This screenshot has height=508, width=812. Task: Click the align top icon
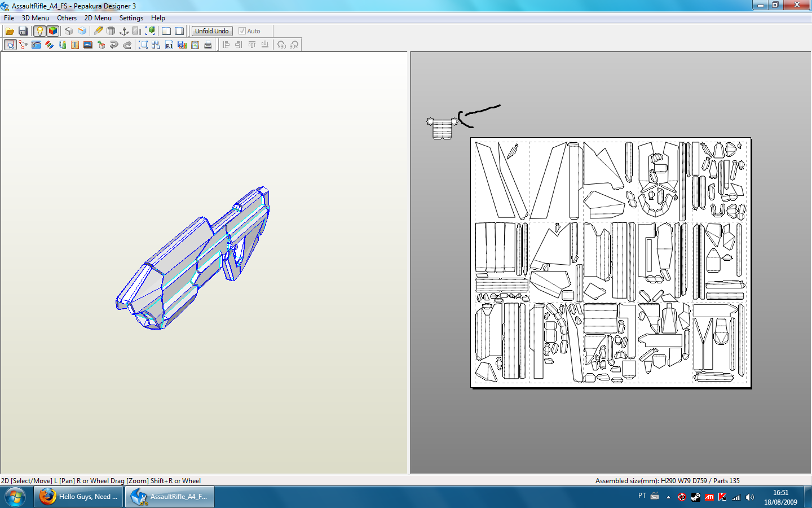tap(252, 45)
